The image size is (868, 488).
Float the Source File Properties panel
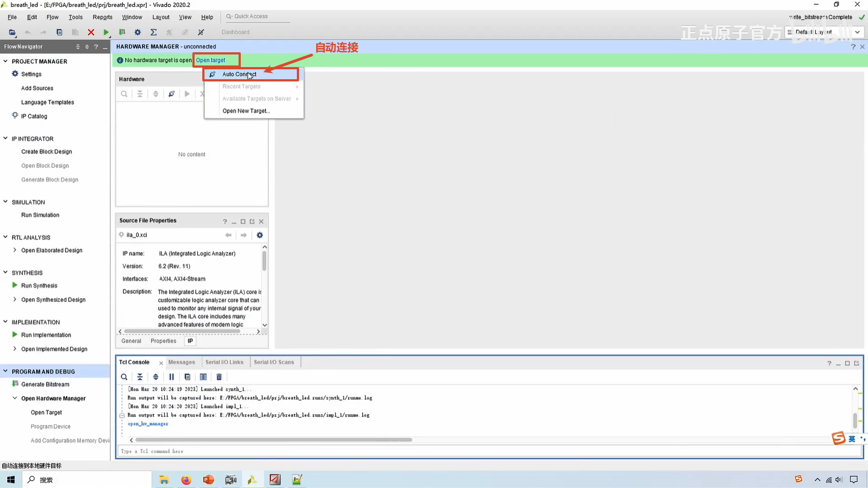(x=252, y=221)
